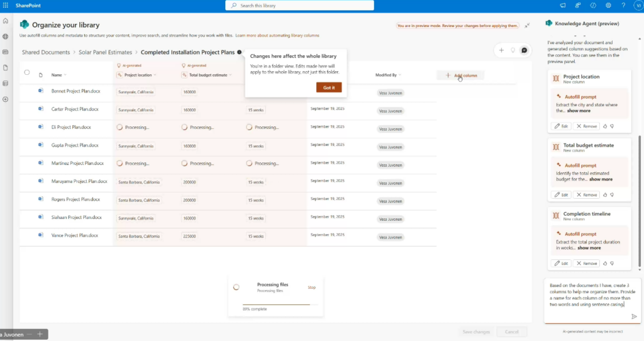Edit the Total budget estimate suggestion
The width and height of the screenshot is (644, 341).
tap(561, 195)
